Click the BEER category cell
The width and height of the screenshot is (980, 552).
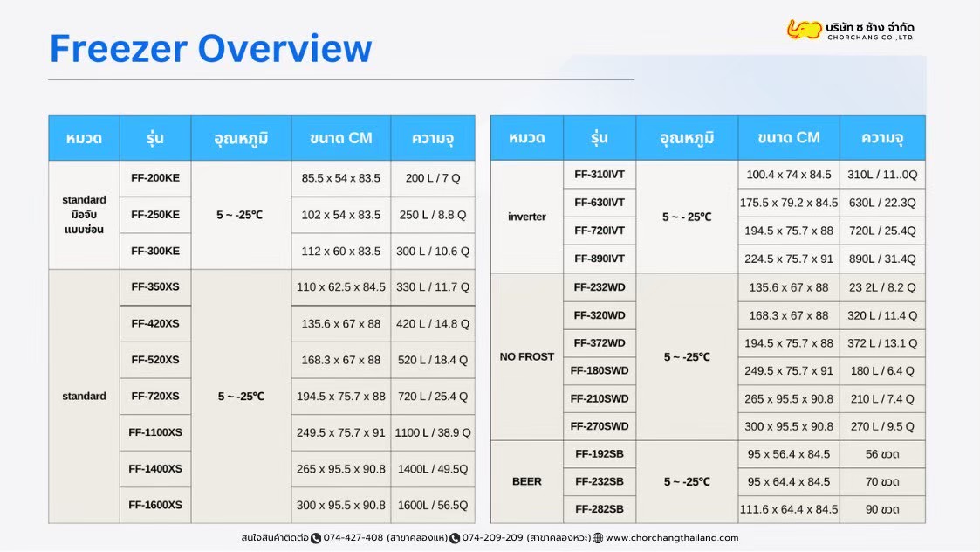(527, 482)
